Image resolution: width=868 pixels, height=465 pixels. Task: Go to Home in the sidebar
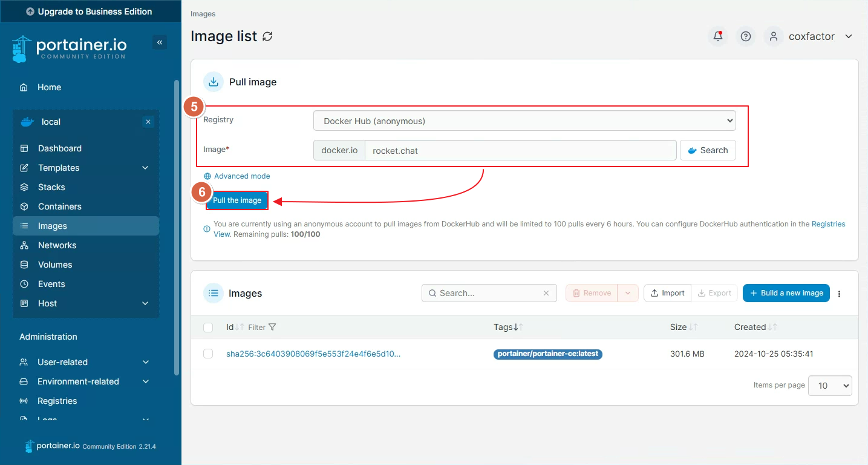(x=86, y=87)
